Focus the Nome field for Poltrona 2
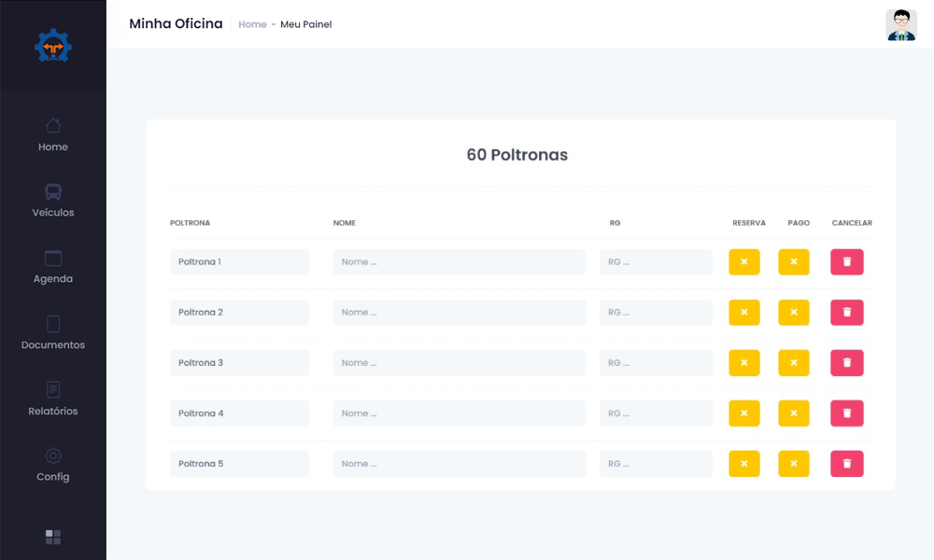The image size is (934, 560). click(460, 313)
